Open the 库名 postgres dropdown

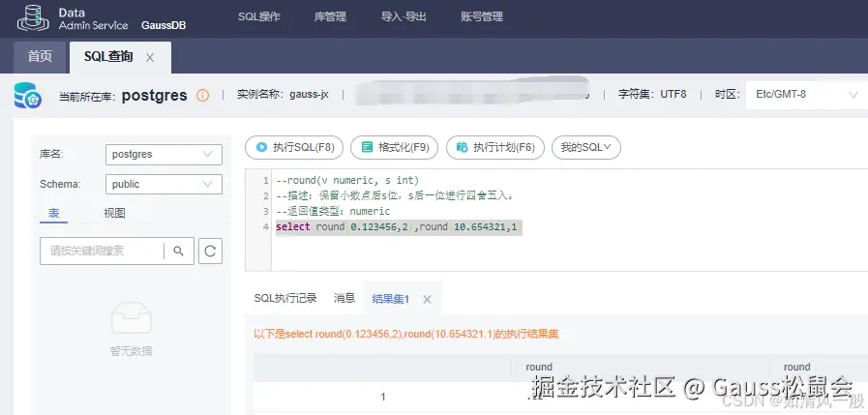point(164,155)
